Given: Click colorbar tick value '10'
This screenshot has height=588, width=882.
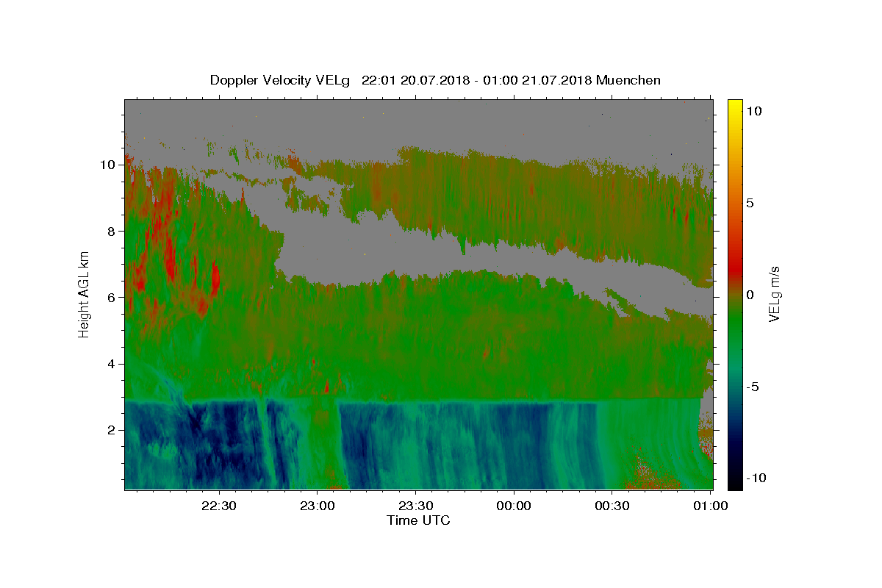Looking at the screenshot, I should tap(754, 111).
